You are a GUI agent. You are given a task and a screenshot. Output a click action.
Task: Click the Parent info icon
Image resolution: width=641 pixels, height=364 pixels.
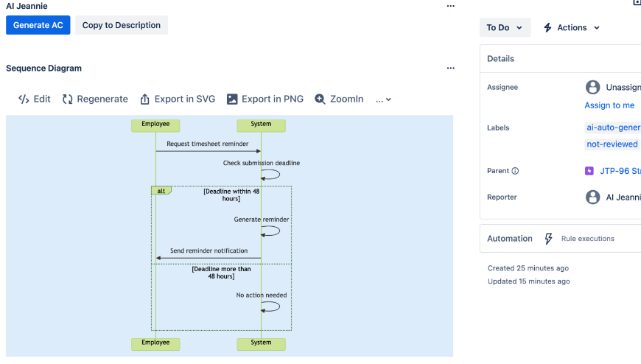pyautogui.click(x=515, y=171)
